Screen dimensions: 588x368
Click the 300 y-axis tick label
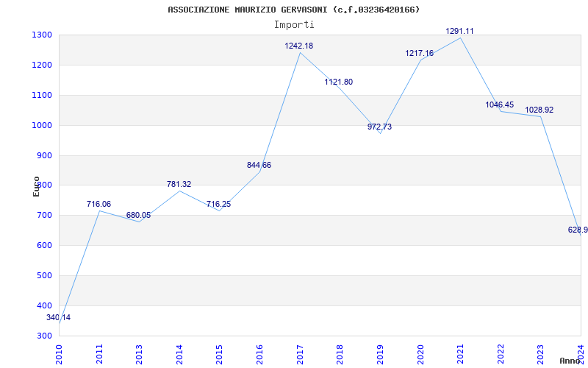(44, 336)
